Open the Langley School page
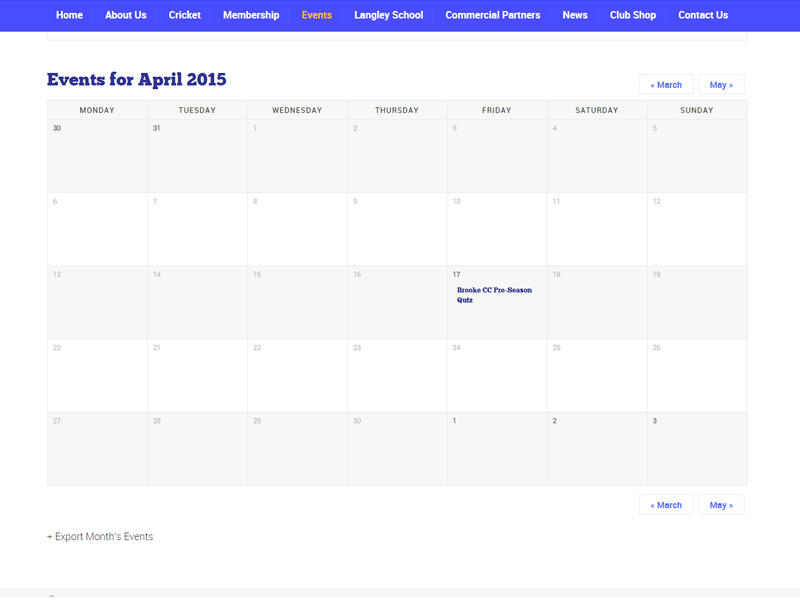The width and height of the screenshot is (800, 600). coord(388,15)
